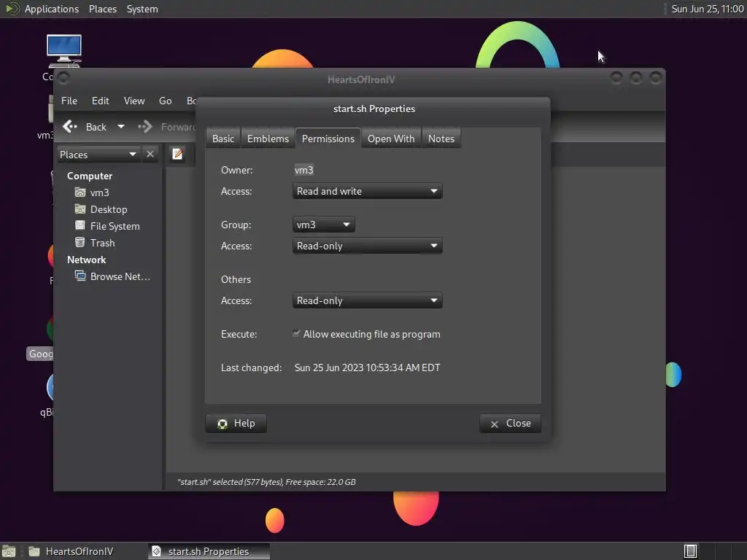747x560 pixels.
Task: Click the Forward arrow icon in toolbar
Action: (145, 127)
